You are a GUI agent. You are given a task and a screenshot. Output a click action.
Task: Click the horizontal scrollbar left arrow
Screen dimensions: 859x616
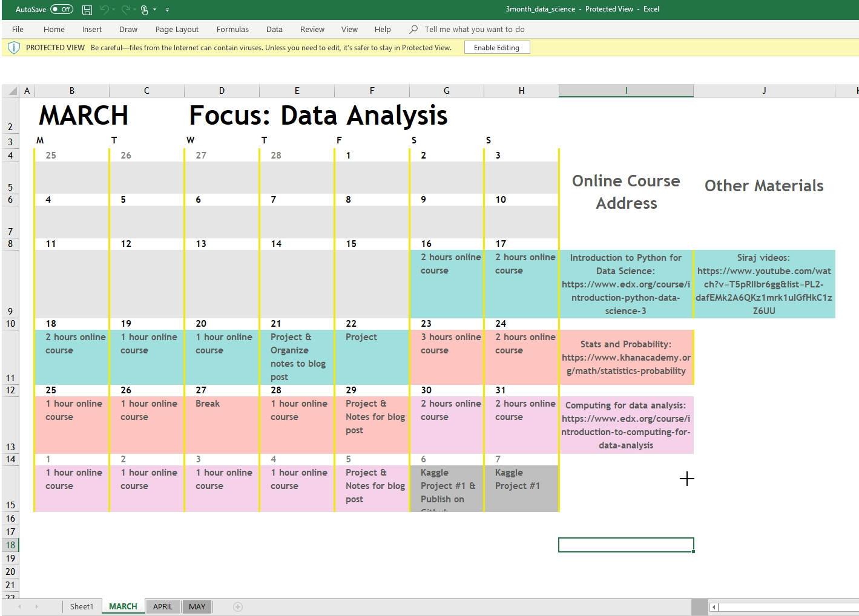click(x=714, y=607)
